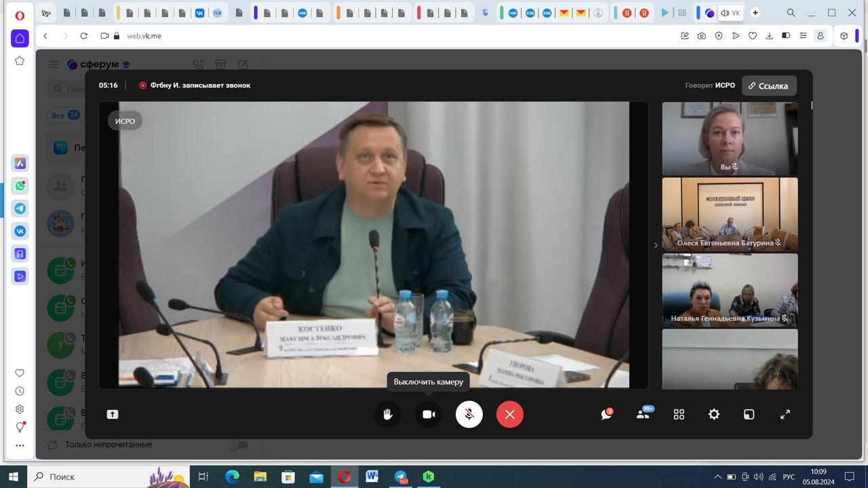This screenshot has height=488, width=868.
Task: Open the extensions cube icon
Action: tap(844, 36)
